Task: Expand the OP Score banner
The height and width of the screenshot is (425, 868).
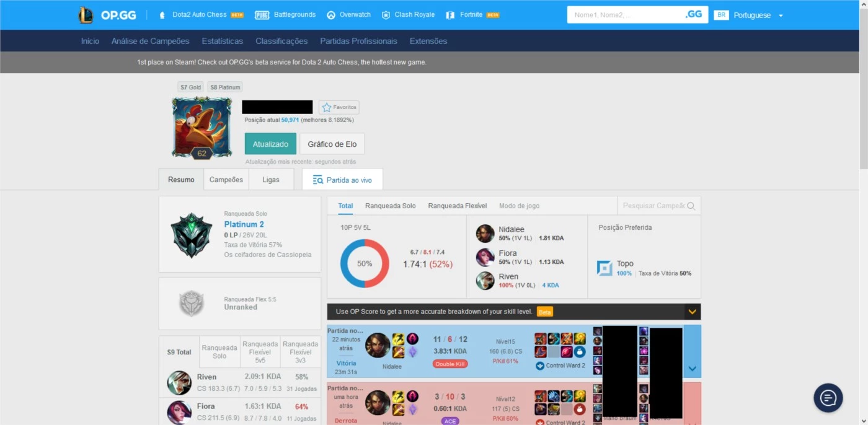Action: click(693, 312)
